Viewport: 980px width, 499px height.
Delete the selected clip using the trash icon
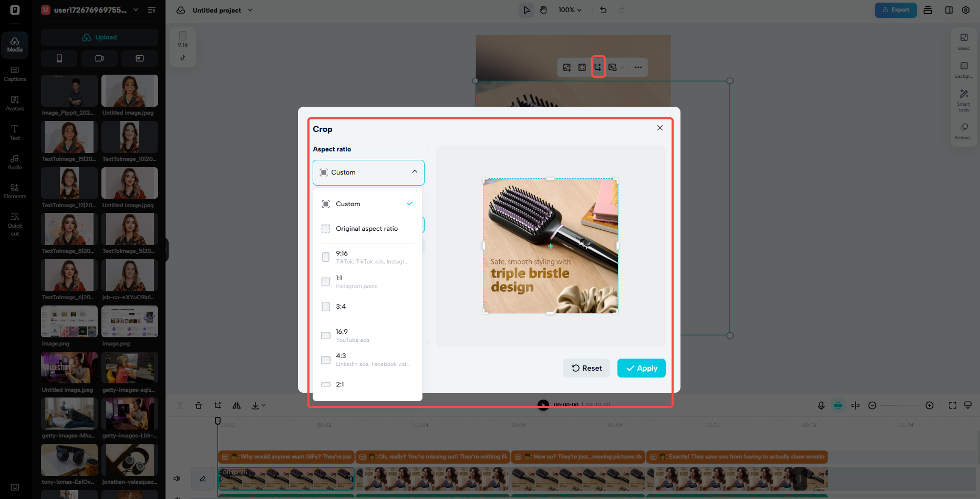(199, 405)
